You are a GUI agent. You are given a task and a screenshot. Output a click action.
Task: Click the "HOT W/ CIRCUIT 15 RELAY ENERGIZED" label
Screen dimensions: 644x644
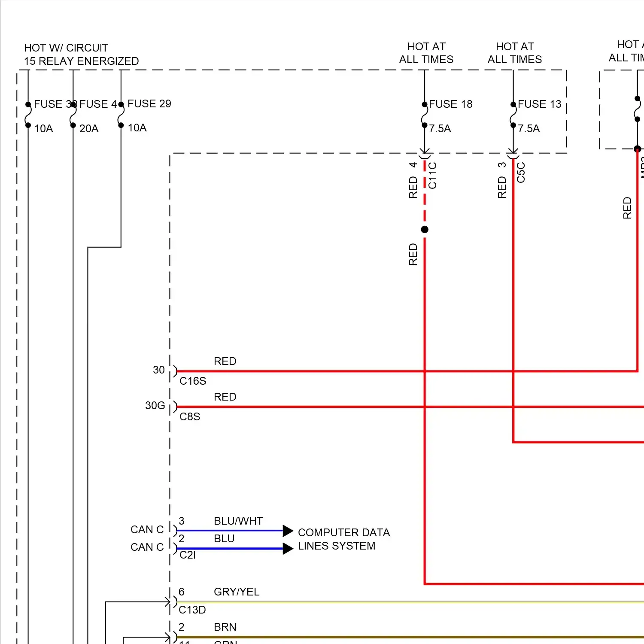click(81, 55)
